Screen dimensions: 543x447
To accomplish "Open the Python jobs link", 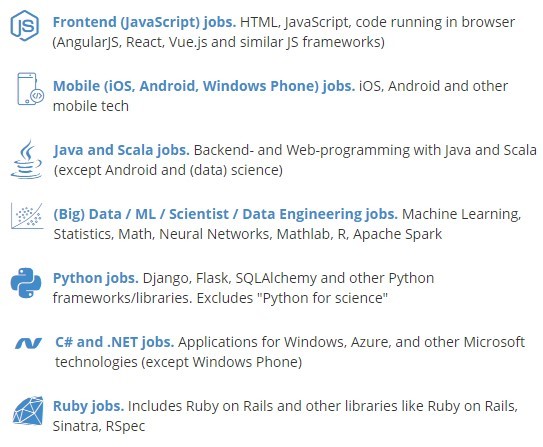I will coord(96,278).
